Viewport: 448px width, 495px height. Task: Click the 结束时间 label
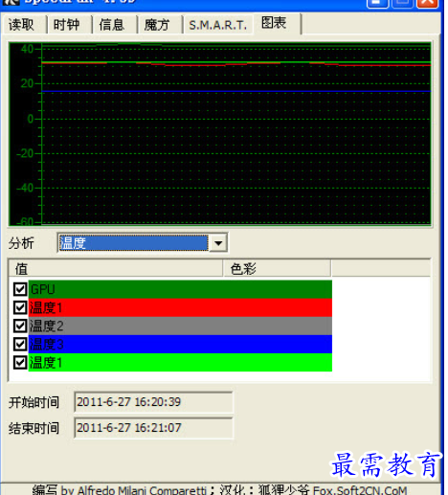(x=34, y=428)
